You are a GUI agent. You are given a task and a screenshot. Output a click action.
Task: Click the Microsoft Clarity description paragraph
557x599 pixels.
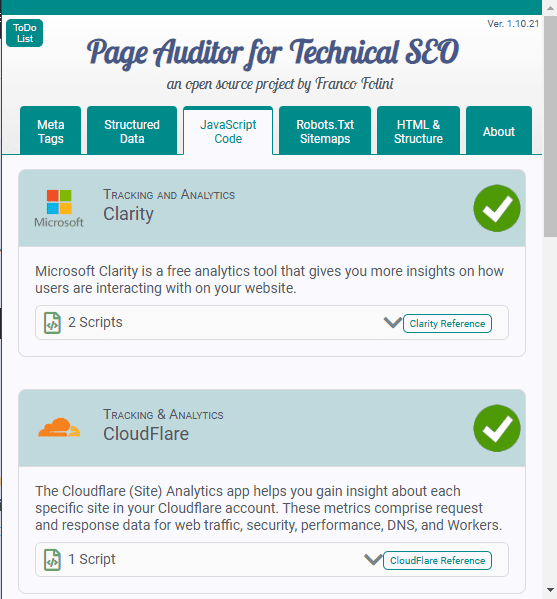click(x=269, y=280)
